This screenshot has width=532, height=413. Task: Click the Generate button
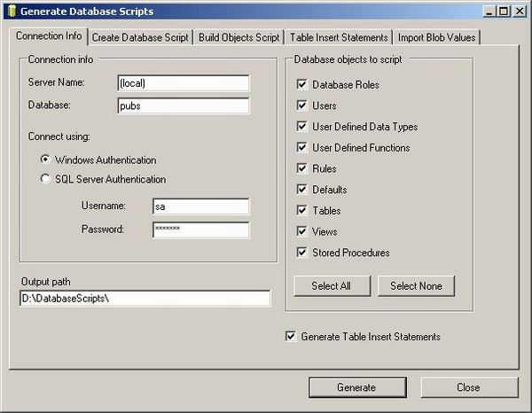click(x=356, y=387)
